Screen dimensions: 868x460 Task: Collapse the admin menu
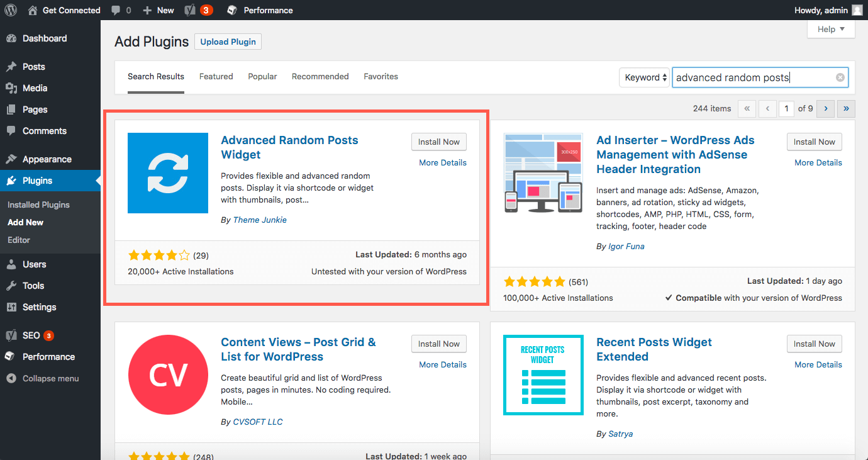[43, 379]
